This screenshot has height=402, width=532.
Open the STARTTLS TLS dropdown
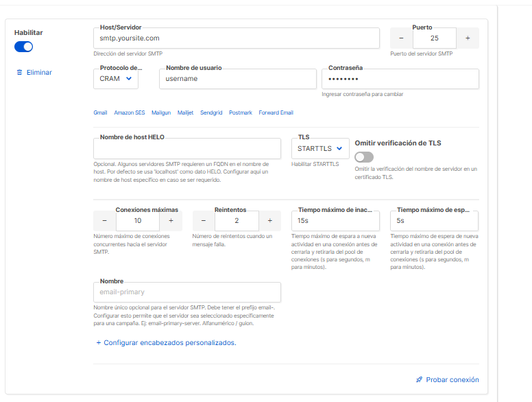320,148
